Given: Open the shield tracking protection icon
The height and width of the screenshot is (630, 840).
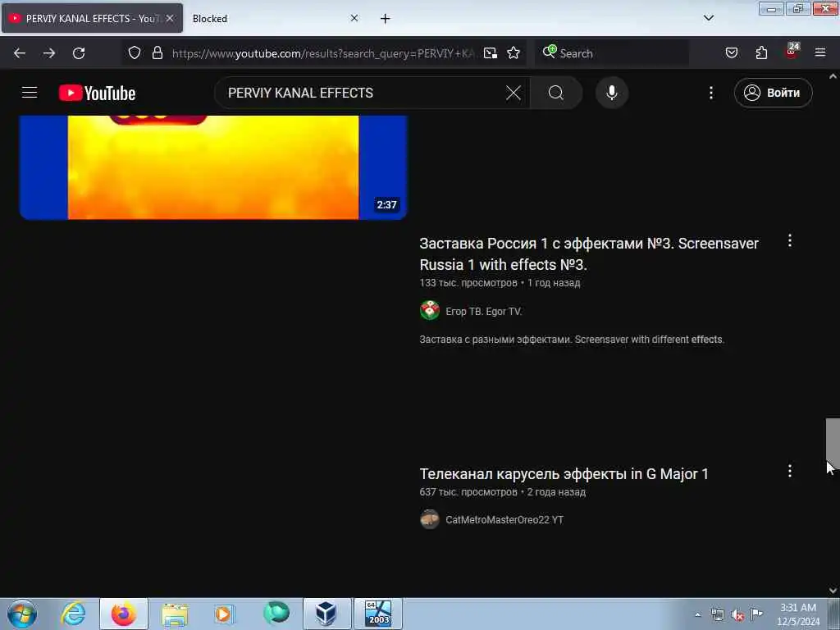Looking at the screenshot, I should tap(135, 52).
